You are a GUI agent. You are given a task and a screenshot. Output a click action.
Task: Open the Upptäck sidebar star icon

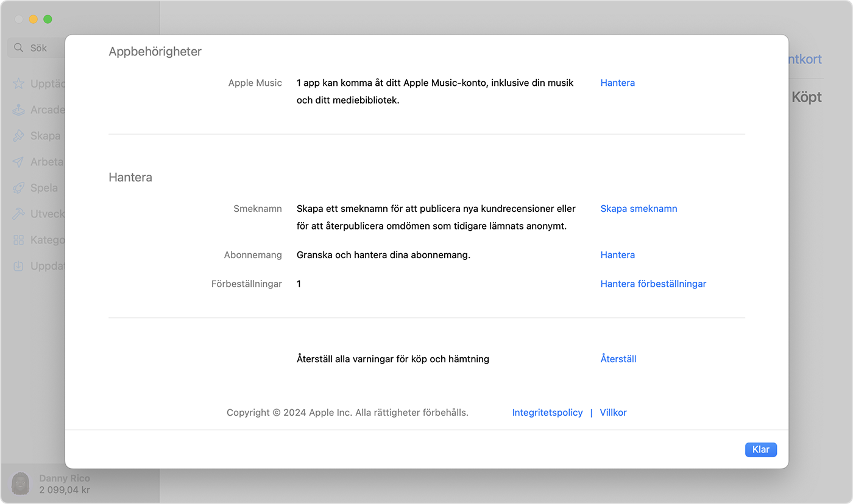tap(19, 84)
